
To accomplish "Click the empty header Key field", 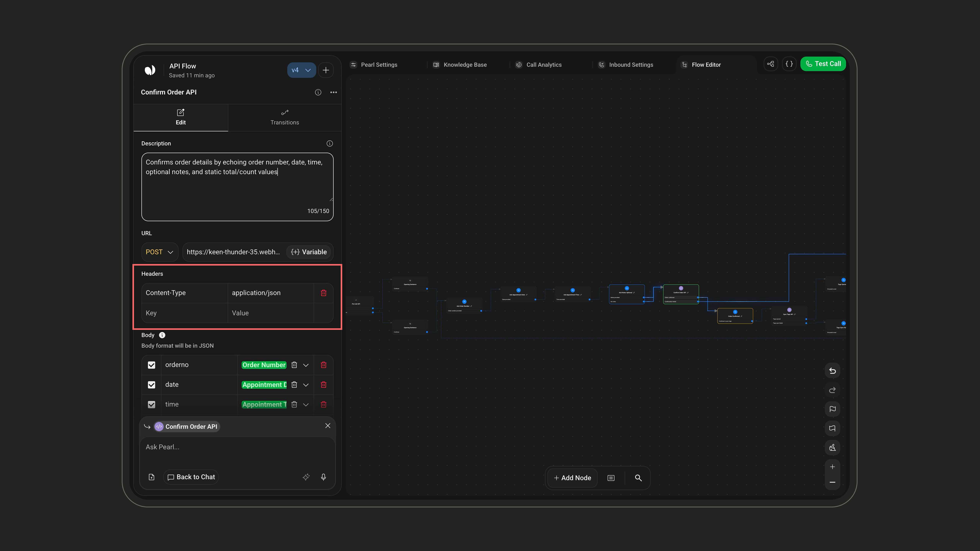I will point(185,313).
